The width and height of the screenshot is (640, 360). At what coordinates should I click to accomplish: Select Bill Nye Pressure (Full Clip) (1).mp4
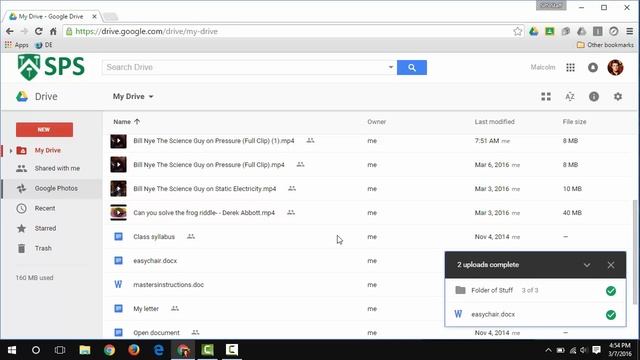pos(213,141)
